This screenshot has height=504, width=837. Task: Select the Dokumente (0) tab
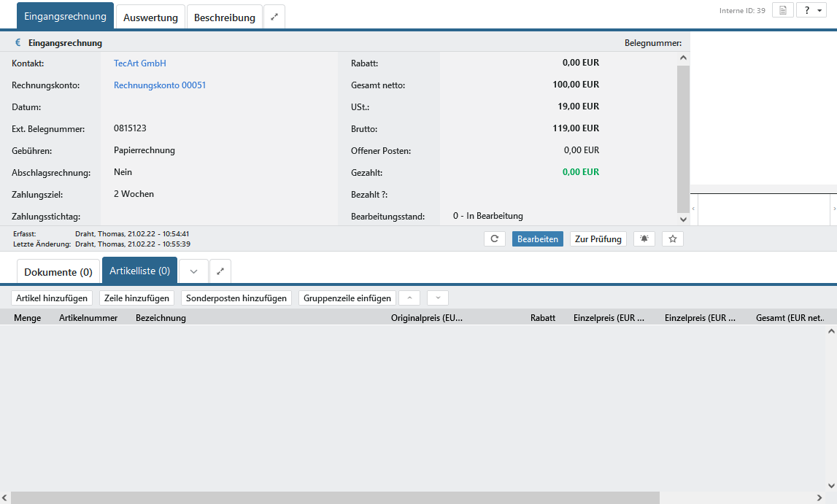point(58,272)
